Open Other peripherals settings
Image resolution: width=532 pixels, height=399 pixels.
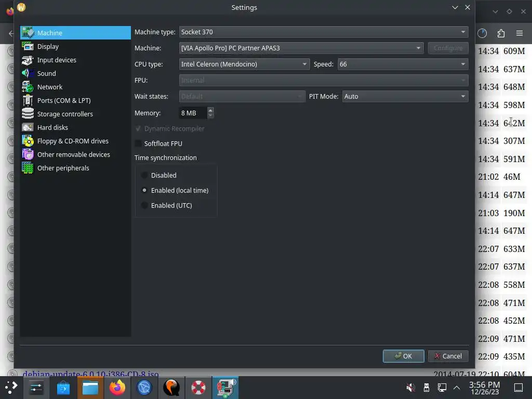point(75,168)
